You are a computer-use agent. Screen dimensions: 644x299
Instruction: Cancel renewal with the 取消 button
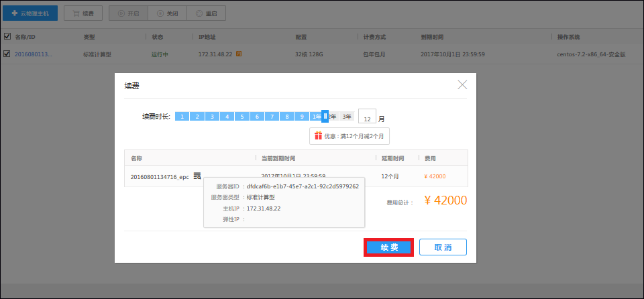tap(443, 247)
